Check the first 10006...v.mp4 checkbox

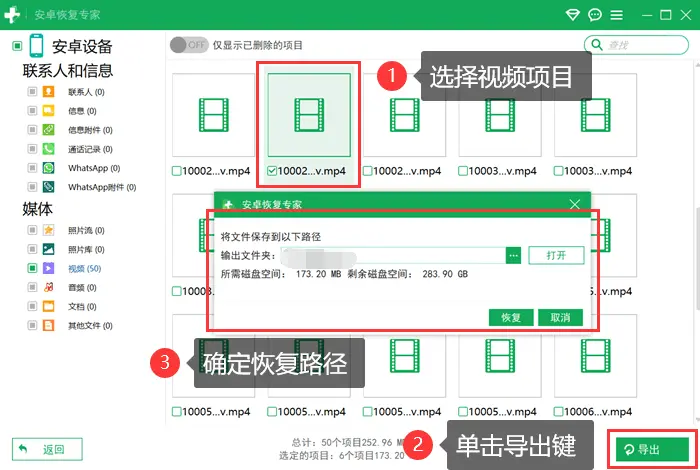tap(558, 412)
